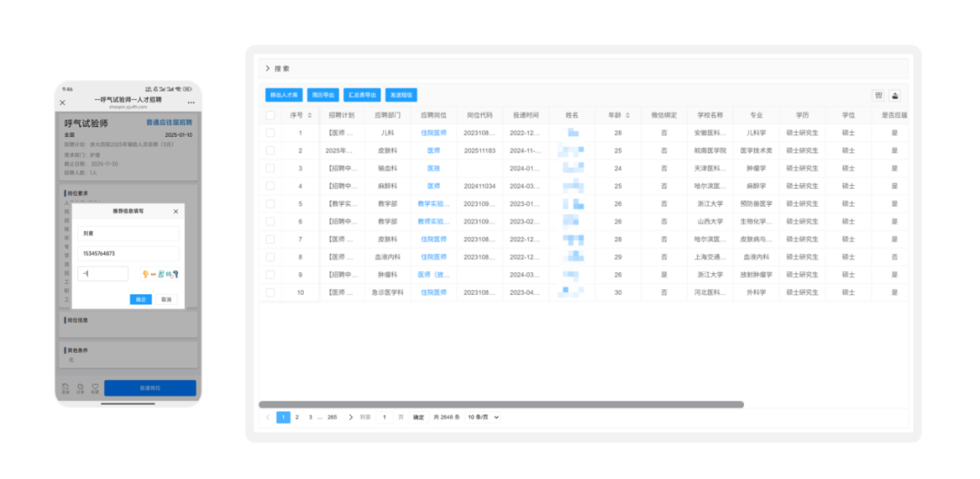The width and height of the screenshot is (980, 479).
Task: Open 住院医师 link in row 10
Action: pos(434,292)
